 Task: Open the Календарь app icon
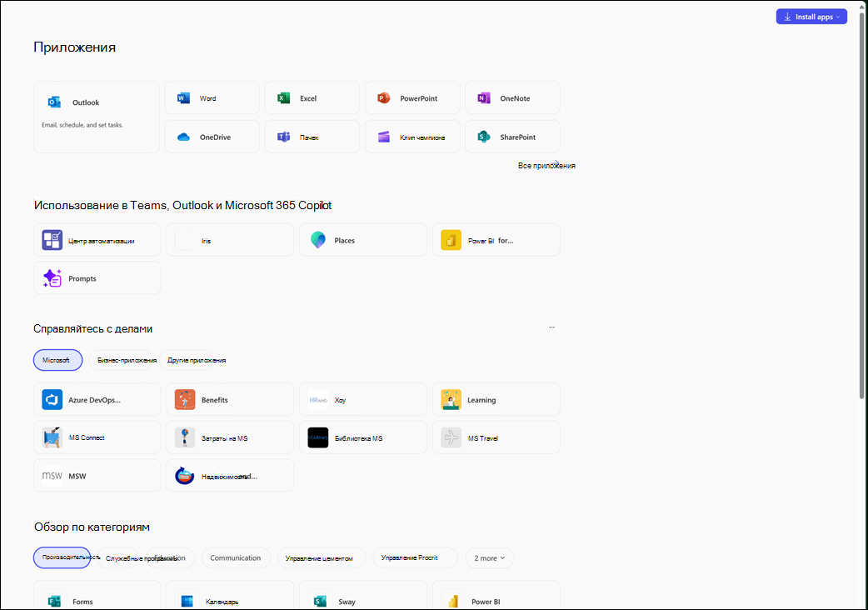pos(187,601)
